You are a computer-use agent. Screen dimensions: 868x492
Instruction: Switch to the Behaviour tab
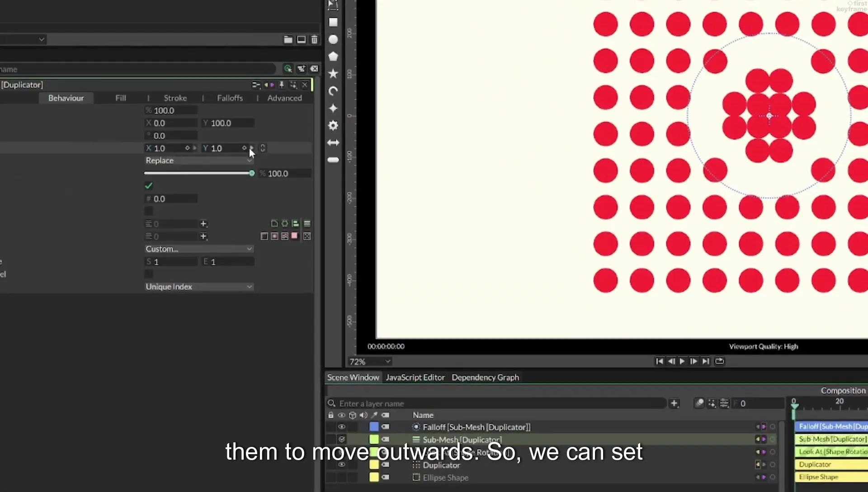66,98
